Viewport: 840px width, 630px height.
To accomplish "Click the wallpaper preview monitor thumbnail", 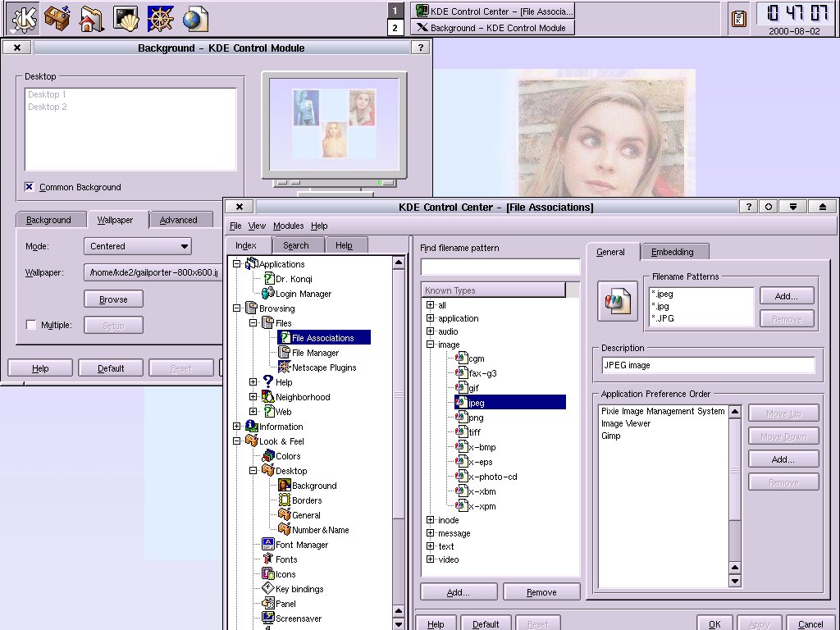I will click(x=335, y=126).
